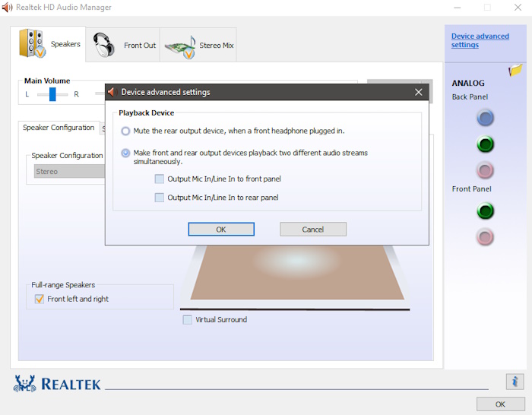532x415 pixels.
Task: Click the Playback Device group label
Action: click(x=146, y=113)
